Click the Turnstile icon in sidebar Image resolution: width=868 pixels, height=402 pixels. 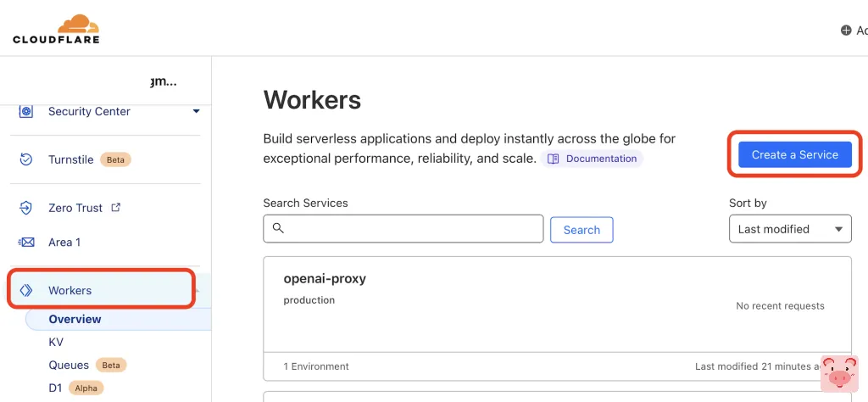(26, 159)
